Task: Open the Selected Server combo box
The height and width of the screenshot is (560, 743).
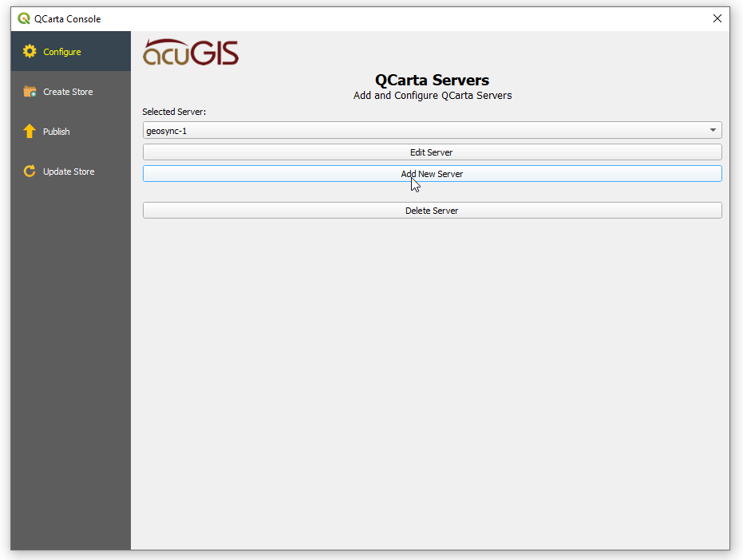Action: tap(433, 130)
